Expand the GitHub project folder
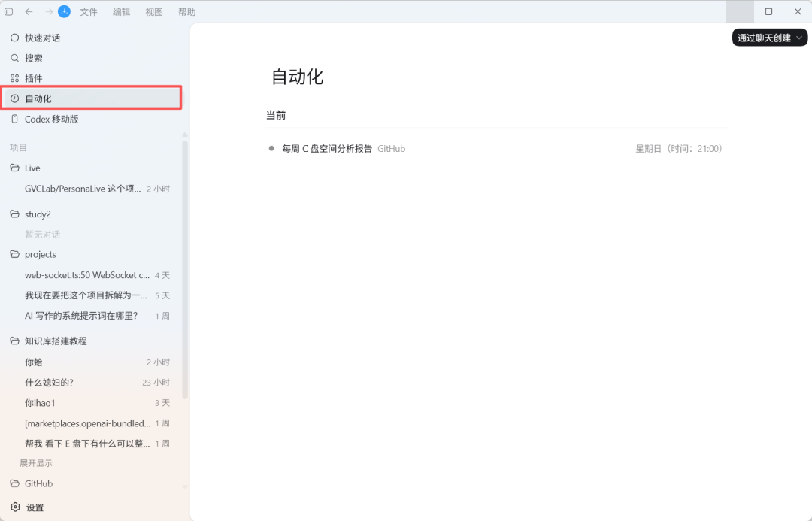The image size is (812, 521). (x=92, y=483)
